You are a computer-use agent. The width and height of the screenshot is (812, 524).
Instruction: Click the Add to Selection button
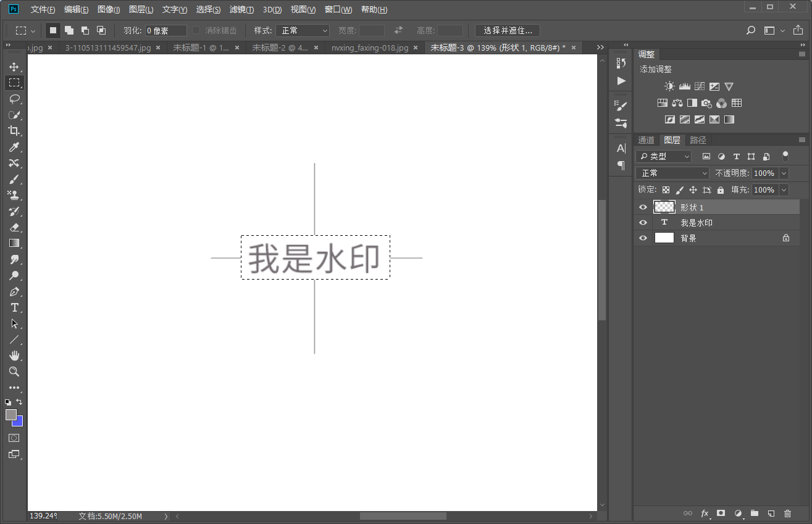[69, 30]
